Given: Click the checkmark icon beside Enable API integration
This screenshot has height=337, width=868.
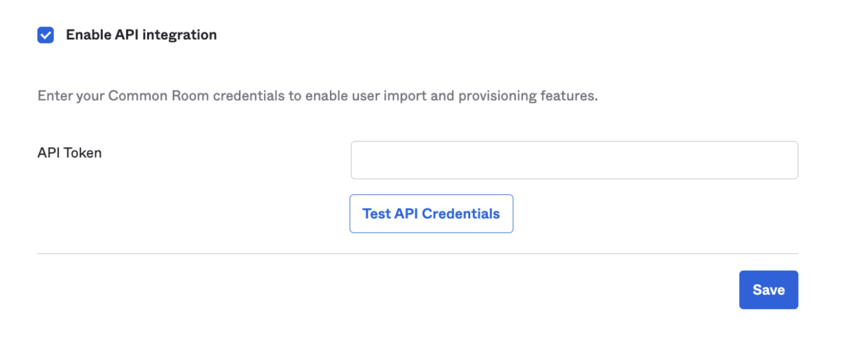Looking at the screenshot, I should tap(46, 35).
